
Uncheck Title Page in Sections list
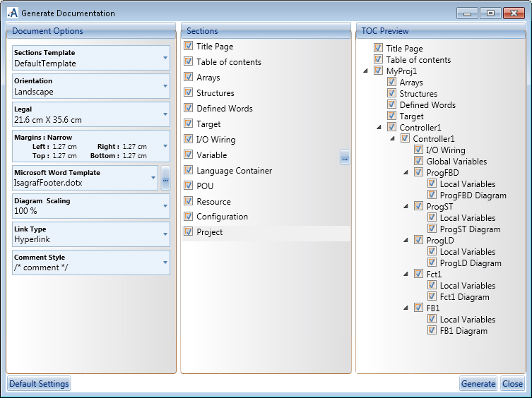(x=189, y=46)
